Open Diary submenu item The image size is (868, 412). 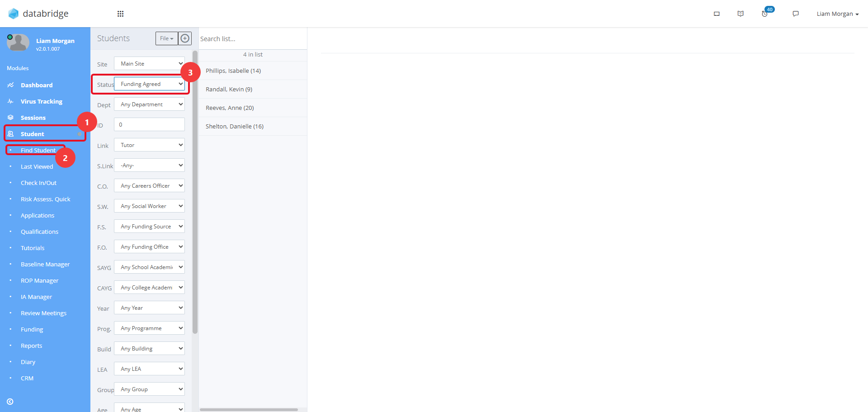tap(28, 362)
